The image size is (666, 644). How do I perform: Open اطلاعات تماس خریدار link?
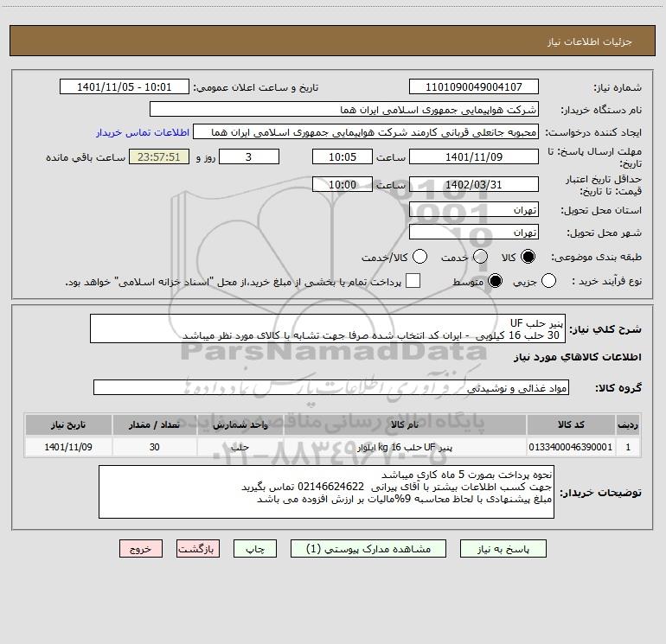[x=143, y=132]
